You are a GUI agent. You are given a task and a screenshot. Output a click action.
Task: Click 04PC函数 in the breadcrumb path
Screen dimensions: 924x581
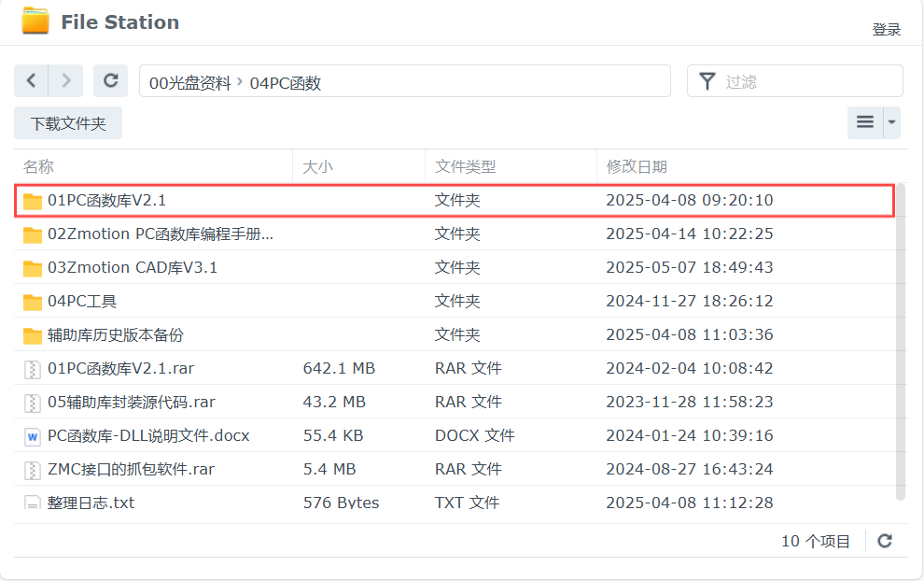point(286,82)
